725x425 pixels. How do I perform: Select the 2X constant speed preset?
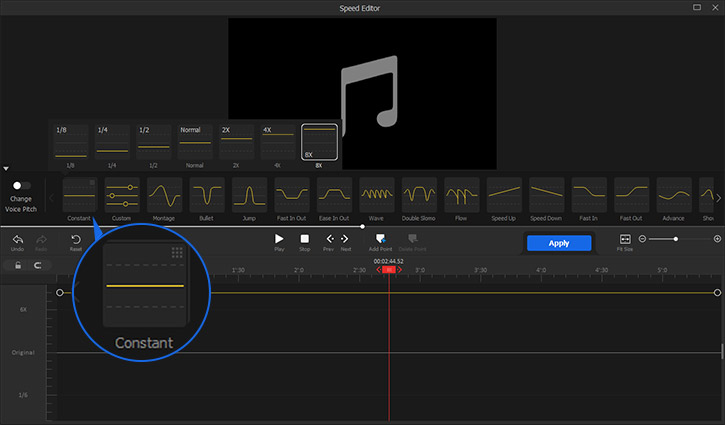tap(237, 141)
